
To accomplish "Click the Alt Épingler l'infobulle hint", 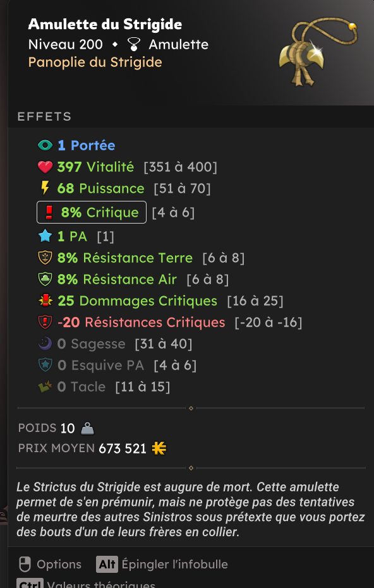I will coord(162,565).
